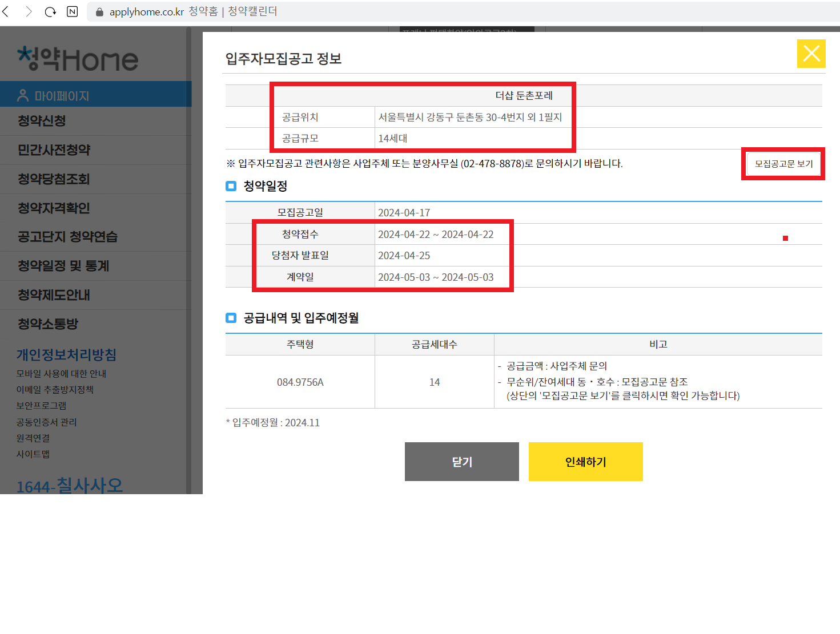Select 청약당첨조회 in the sidebar
Viewport: 840px width, 634px height.
point(53,179)
